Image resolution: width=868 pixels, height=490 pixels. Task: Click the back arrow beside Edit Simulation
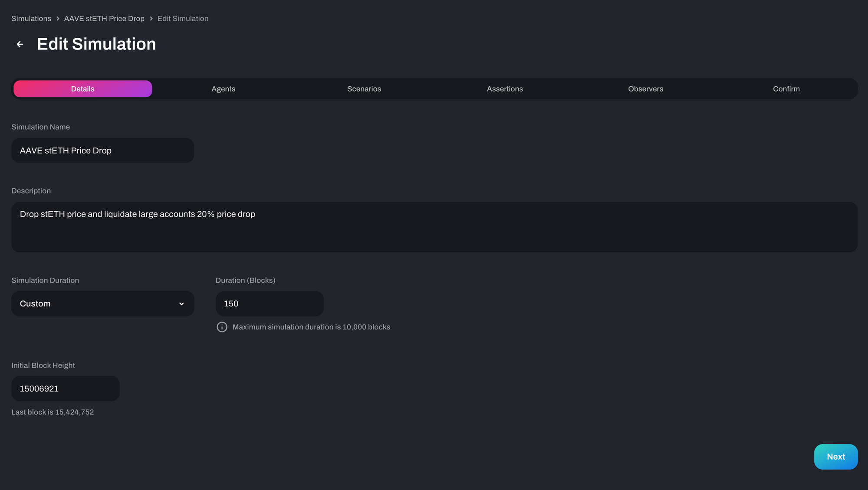tap(20, 44)
